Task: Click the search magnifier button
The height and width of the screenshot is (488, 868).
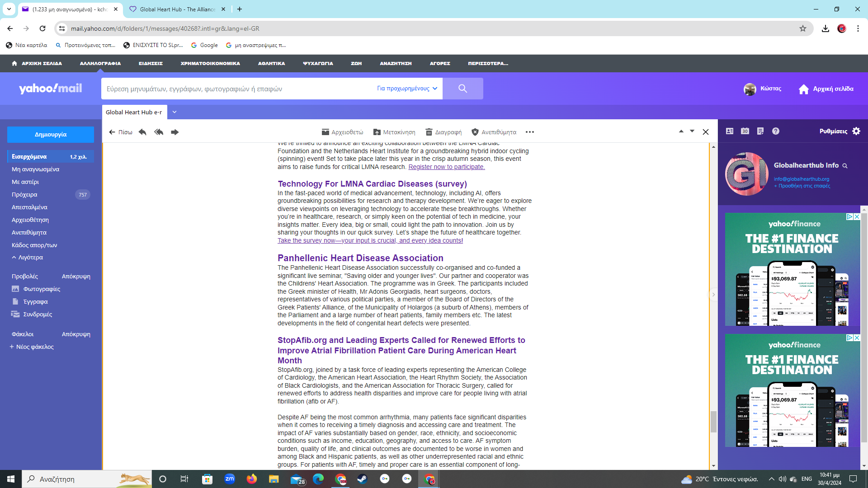Action: [x=463, y=89]
